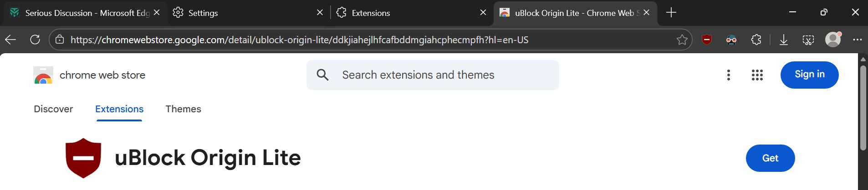
Task: Click the blue Sign in button
Action: tap(810, 75)
